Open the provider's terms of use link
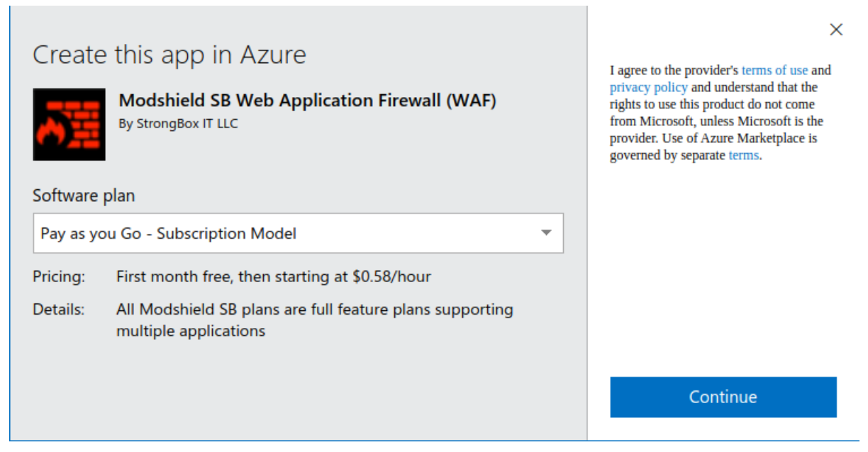Image resolution: width=868 pixels, height=452 pixels. click(774, 70)
